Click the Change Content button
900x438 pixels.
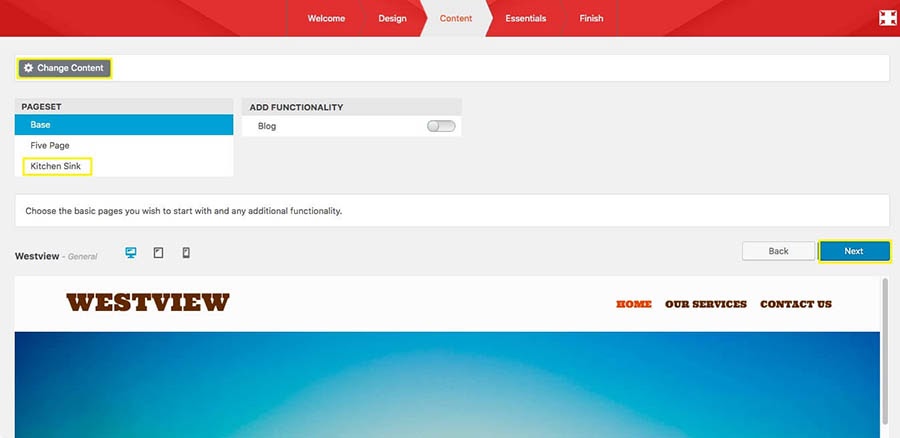click(64, 68)
